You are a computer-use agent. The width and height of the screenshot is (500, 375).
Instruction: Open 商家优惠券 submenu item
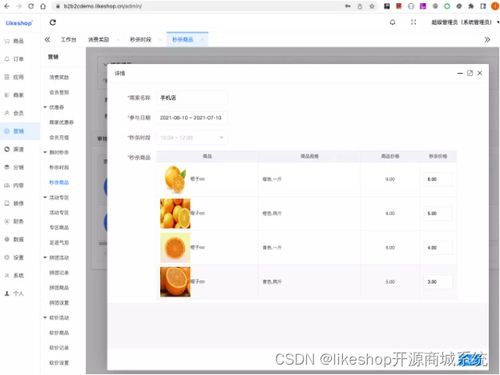tap(61, 122)
